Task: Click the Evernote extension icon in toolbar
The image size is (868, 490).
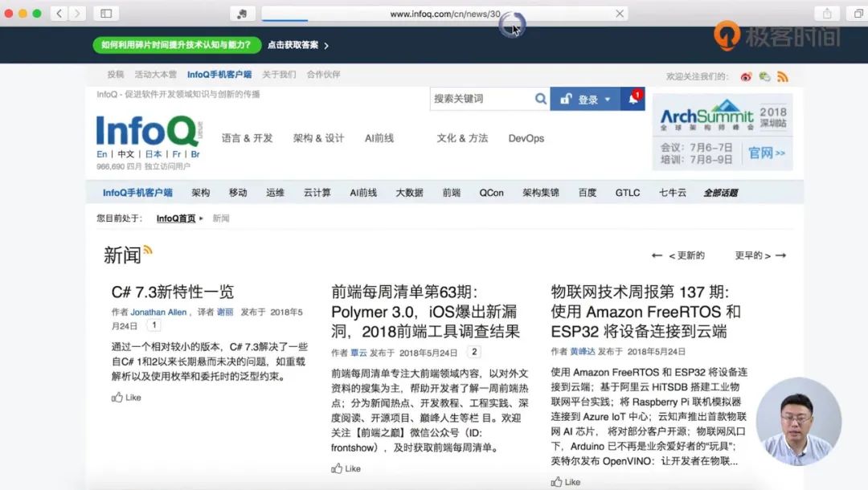Action: click(242, 14)
